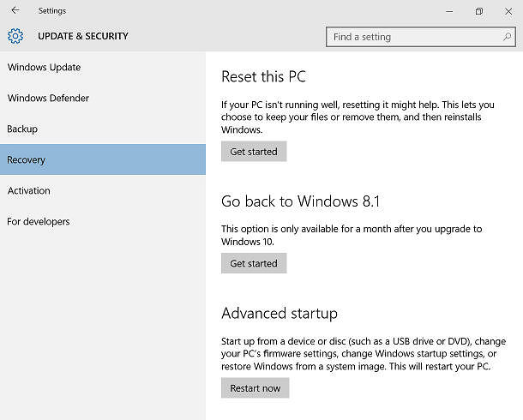Go to Windows Defender settings
The image size is (523, 420).
click(x=48, y=99)
